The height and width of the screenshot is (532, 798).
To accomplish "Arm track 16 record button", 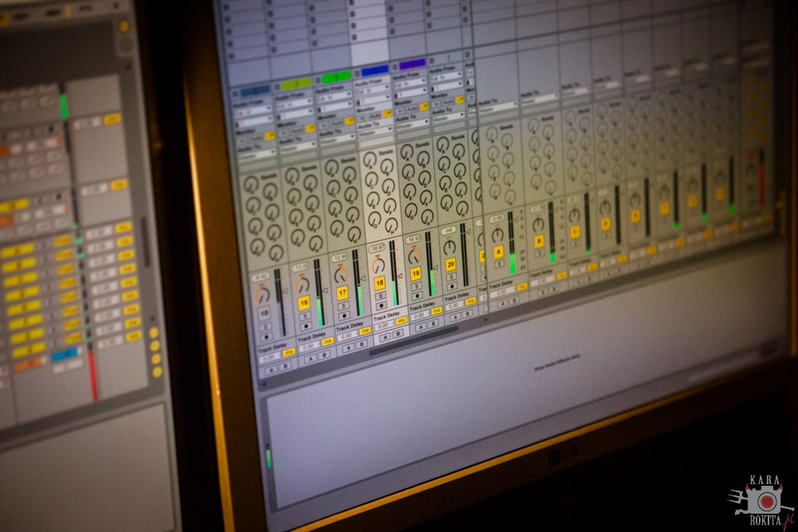I will 306,326.
